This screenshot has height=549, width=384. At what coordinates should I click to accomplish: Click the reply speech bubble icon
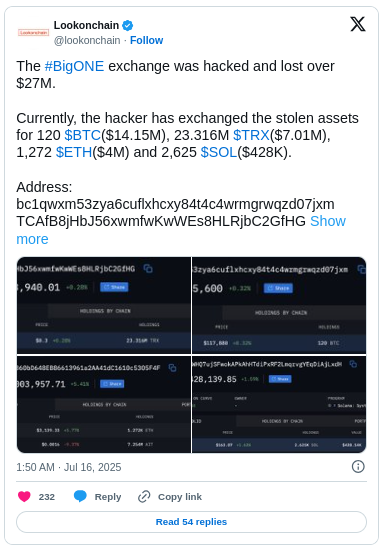pos(80,496)
